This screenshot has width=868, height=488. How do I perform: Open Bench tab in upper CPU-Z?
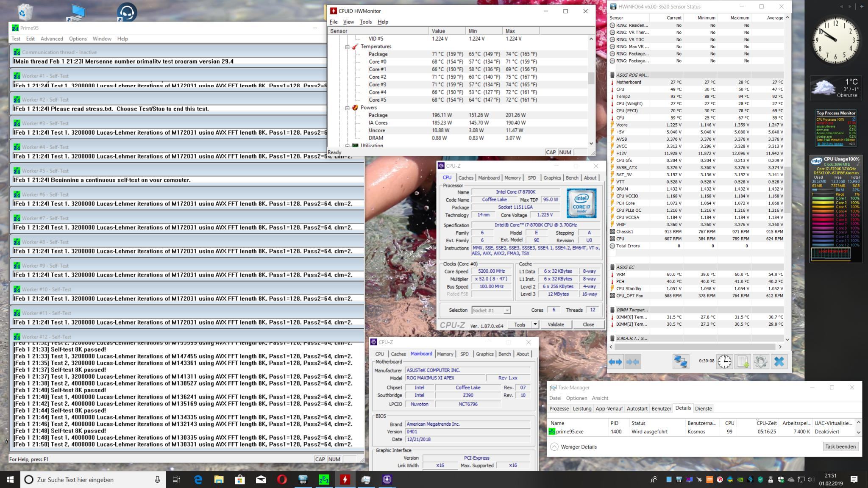572,178
